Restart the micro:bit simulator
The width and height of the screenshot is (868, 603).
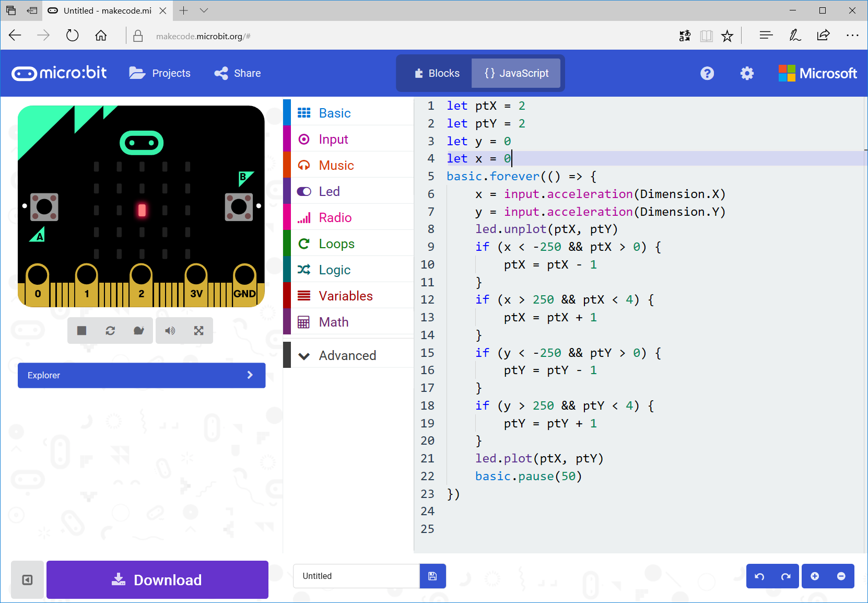coord(110,330)
